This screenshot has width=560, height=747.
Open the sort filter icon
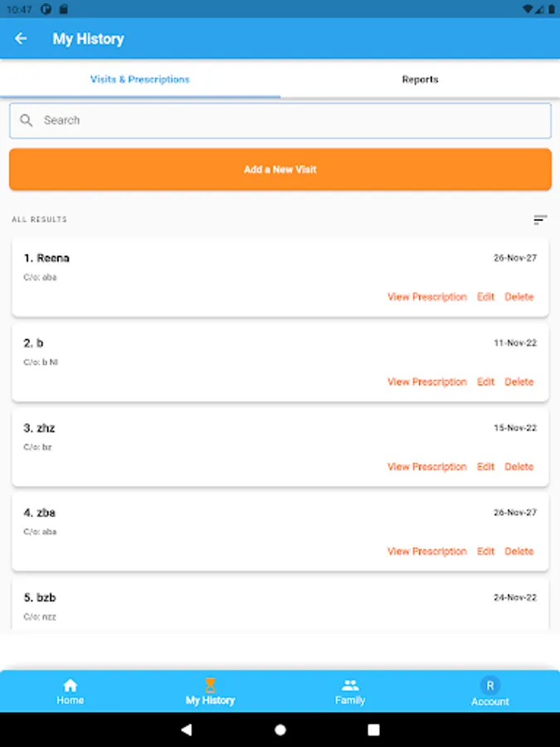point(540,220)
